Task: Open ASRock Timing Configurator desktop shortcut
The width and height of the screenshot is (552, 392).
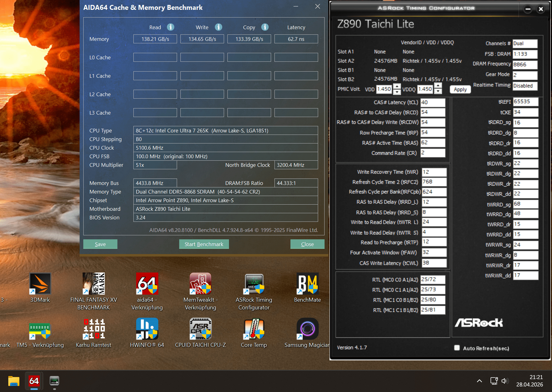Action: (x=254, y=291)
